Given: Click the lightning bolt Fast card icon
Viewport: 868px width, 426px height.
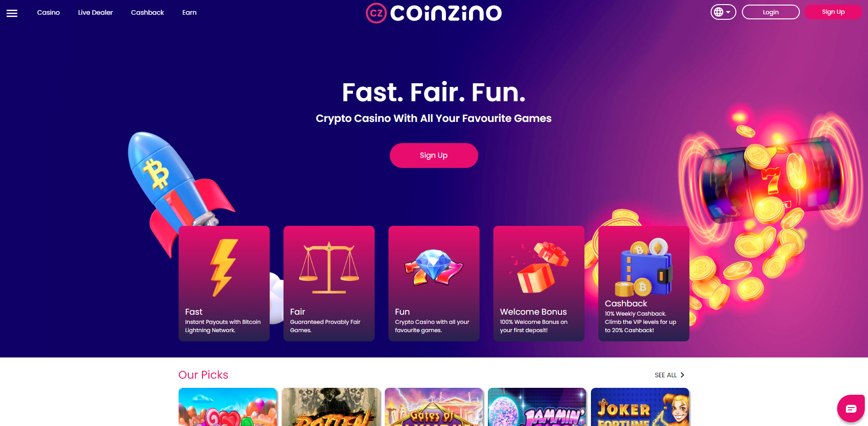Looking at the screenshot, I should tap(224, 267).
